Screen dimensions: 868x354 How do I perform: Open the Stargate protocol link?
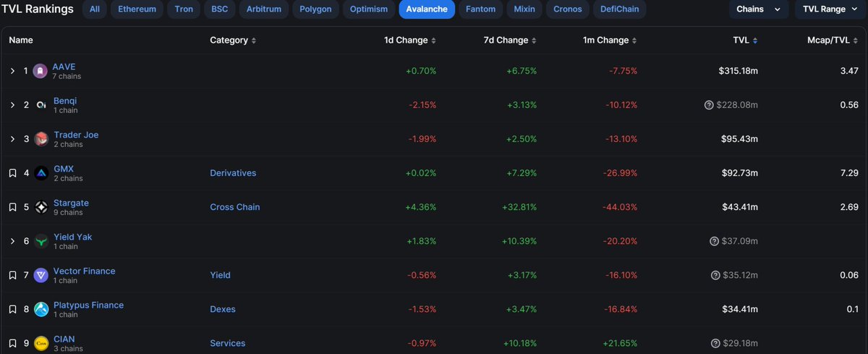[x=71, y=203]
